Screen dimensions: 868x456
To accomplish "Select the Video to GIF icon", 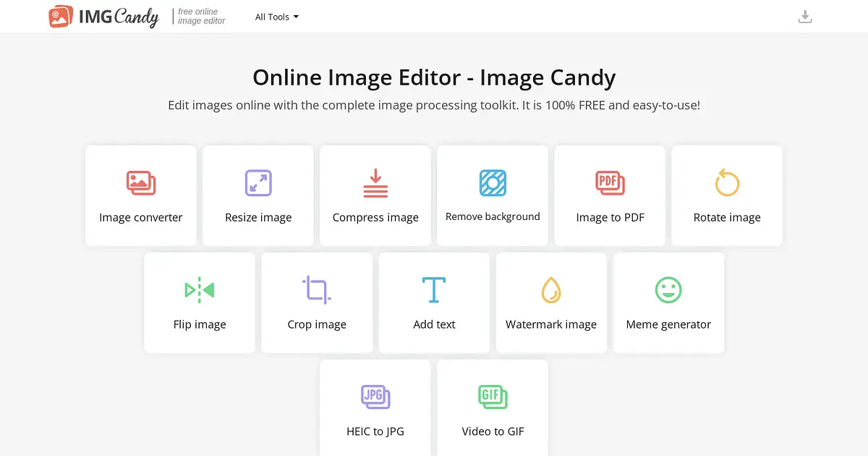I will [493, 397].
